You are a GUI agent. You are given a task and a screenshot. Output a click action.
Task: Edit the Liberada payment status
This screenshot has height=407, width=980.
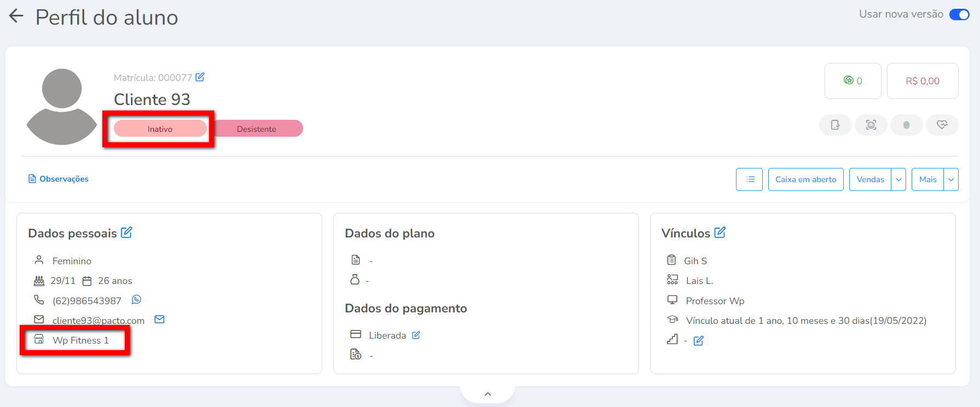(x=416, y=335)
